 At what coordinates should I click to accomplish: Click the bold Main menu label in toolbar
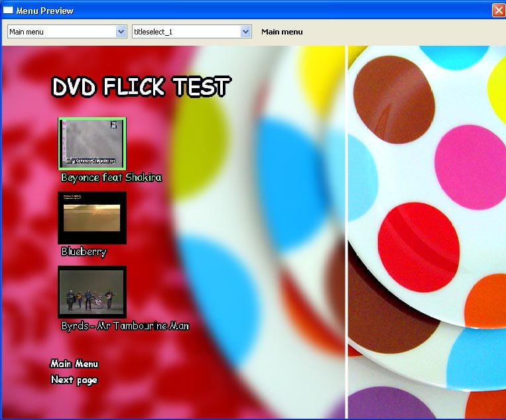[282, 32]
